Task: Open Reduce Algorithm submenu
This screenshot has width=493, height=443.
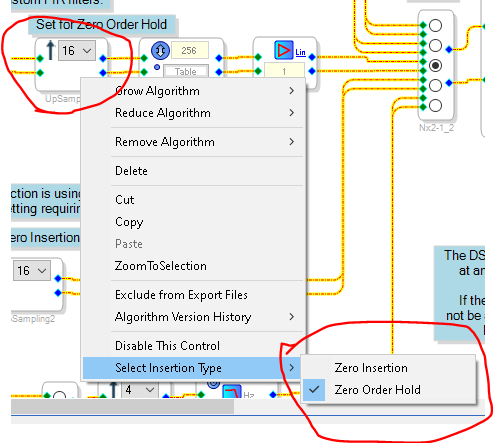Action: pyautogui.click(x=193, y=113)
